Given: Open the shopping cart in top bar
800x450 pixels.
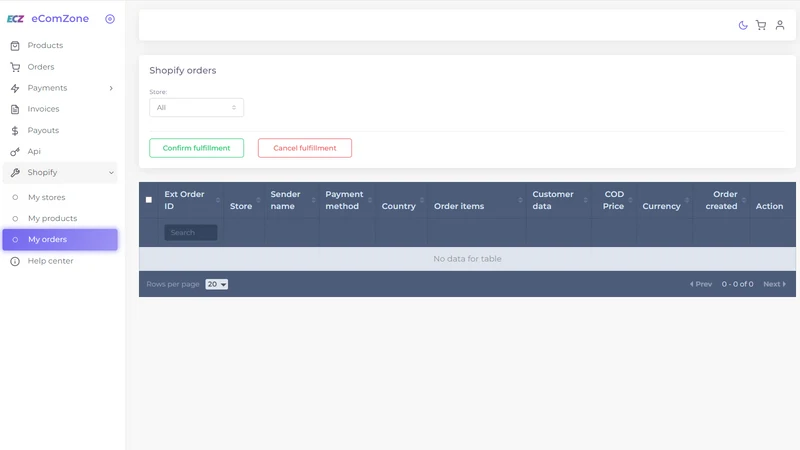Looking at the screenshot, I should pyautogui.click(x=761, y=25).
